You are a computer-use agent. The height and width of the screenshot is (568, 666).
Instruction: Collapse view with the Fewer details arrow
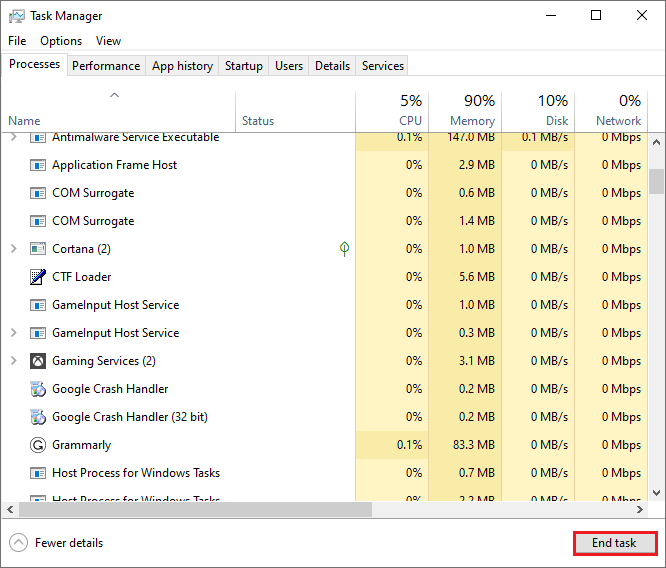pyautogui.click(x=18, y=543)
